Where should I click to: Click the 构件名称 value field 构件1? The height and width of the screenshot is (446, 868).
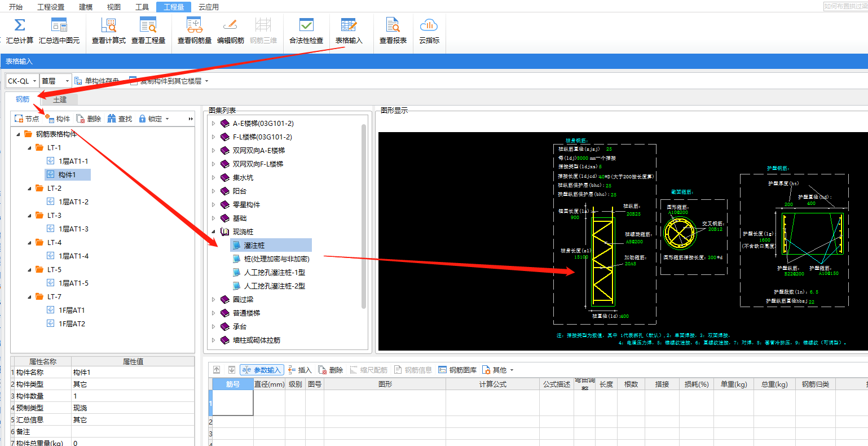[133, 372]
